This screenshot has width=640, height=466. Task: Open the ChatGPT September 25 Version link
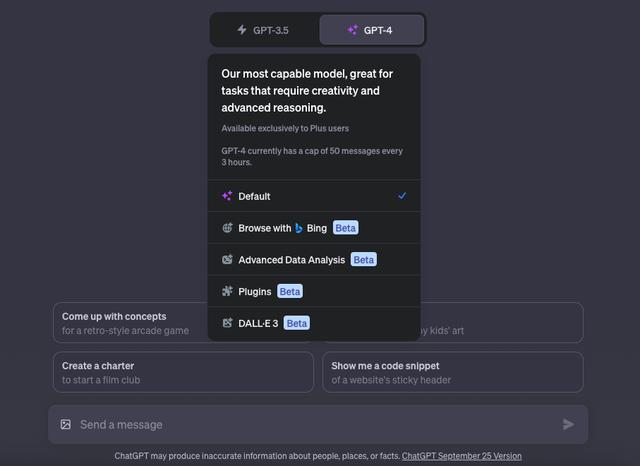click(462, 456)
